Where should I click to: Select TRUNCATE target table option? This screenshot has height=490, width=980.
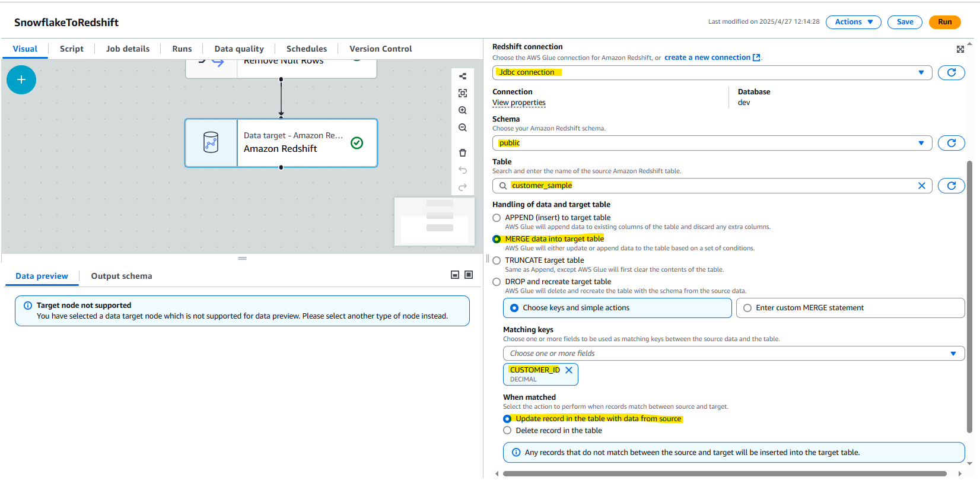tap(497, 260)
